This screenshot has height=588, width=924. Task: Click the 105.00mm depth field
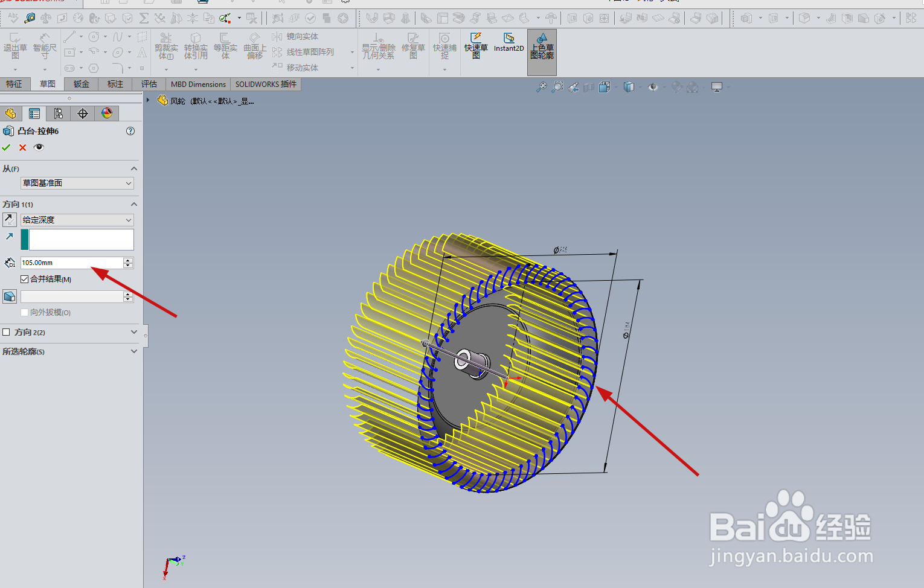pyautogui.click(x=72, y=263)
